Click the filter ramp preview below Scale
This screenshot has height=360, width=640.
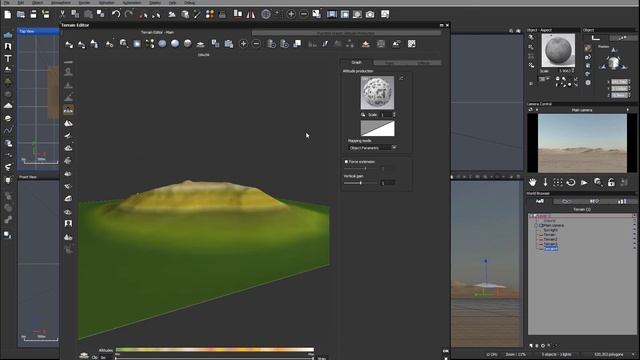point(378,128)
